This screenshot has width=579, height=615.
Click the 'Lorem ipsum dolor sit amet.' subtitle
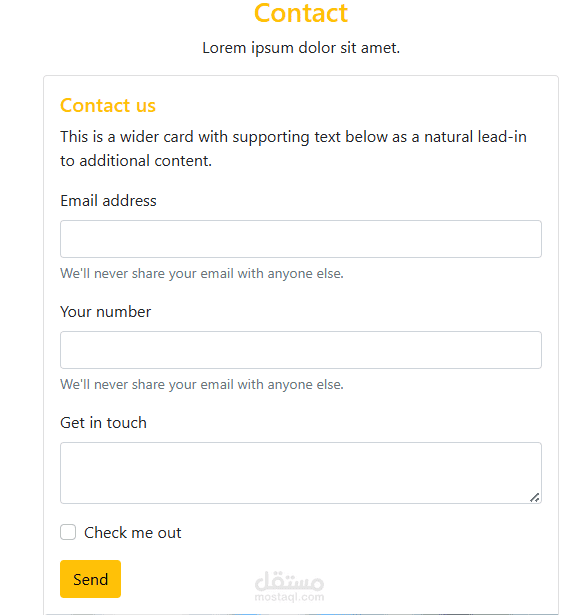pos(301,48)
